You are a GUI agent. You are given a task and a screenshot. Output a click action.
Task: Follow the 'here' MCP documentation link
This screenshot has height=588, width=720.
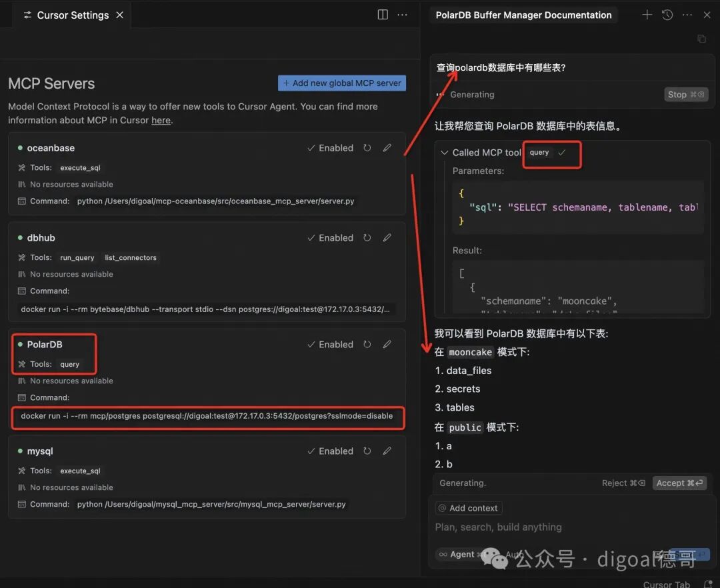click(x=161, y=120)
